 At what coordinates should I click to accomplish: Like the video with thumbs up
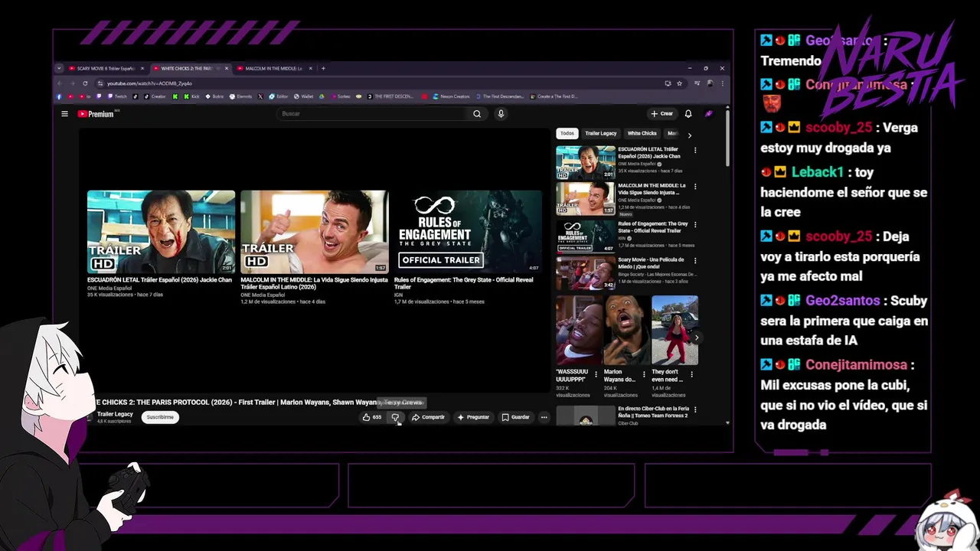click(372, 417)
